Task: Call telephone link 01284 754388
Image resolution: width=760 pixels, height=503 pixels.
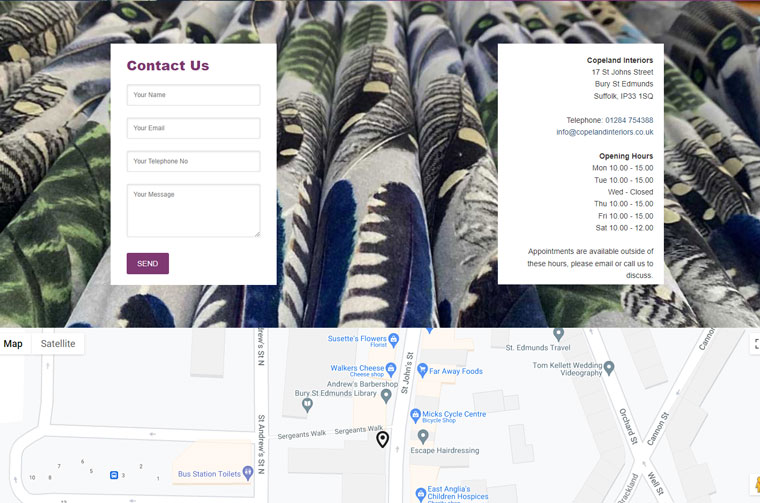Action: [x=629, y=120]
